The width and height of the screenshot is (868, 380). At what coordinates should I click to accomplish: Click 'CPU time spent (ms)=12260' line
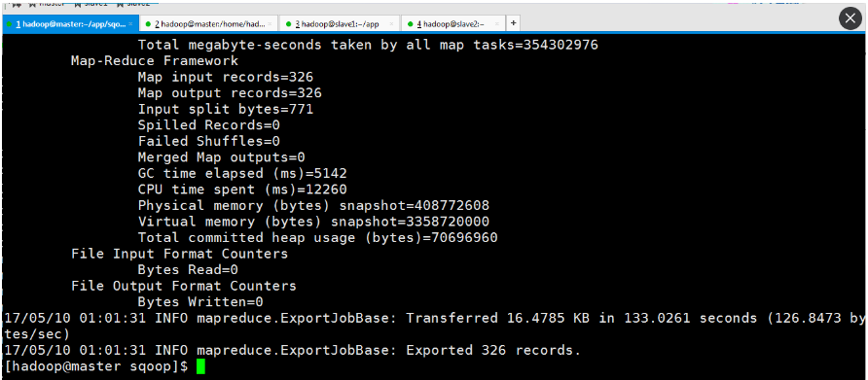pos(242,190)
